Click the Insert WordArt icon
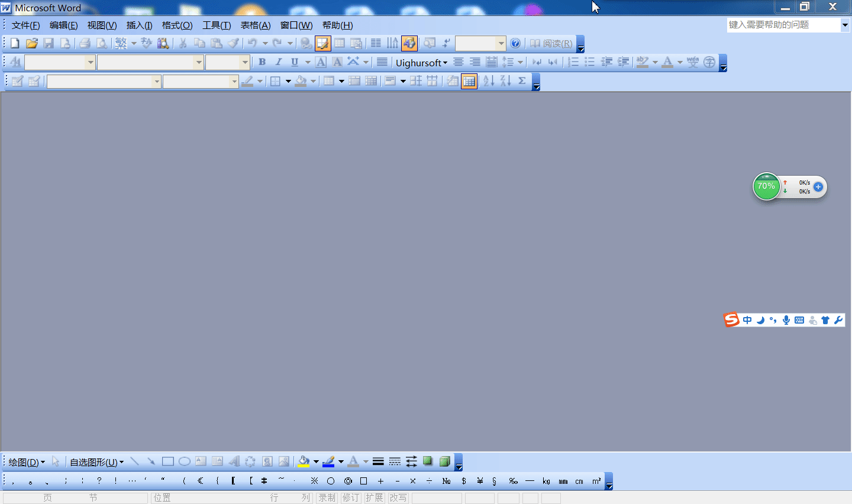Viewport: 852px width, 504px height. (x=234, y=461)
